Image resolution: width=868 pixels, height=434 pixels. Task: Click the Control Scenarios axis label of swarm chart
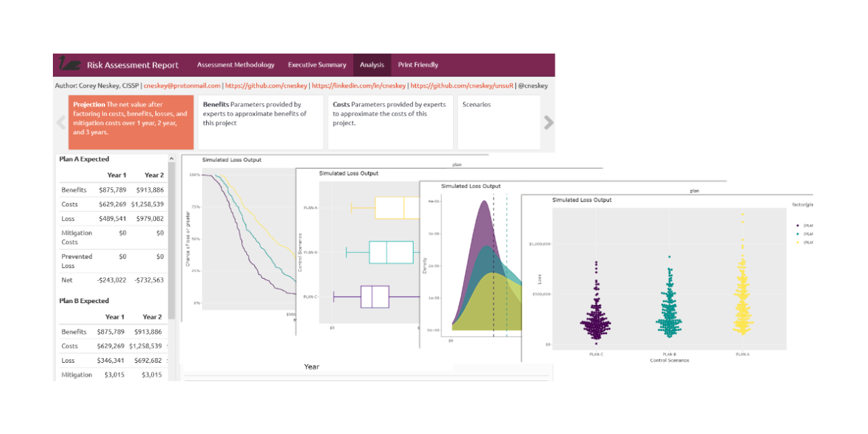pyautogui.click(x=669, y=361)
